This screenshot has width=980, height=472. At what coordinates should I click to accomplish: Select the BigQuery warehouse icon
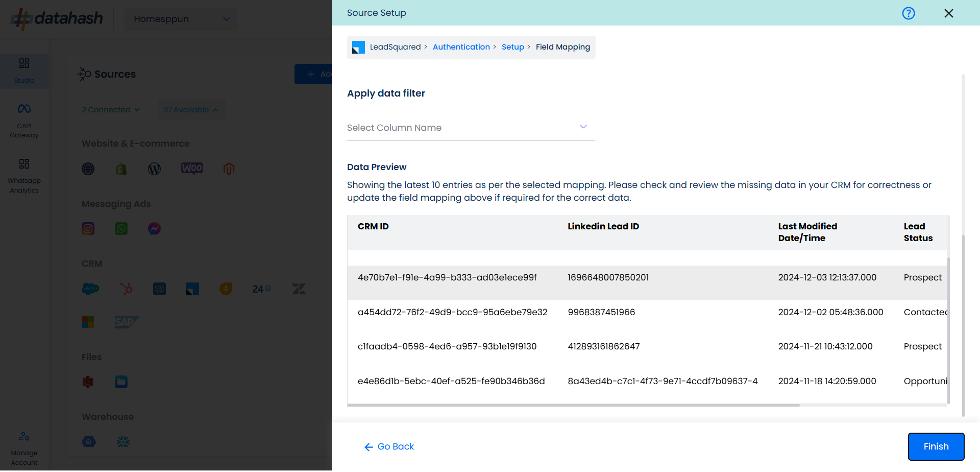pos(89,442)
